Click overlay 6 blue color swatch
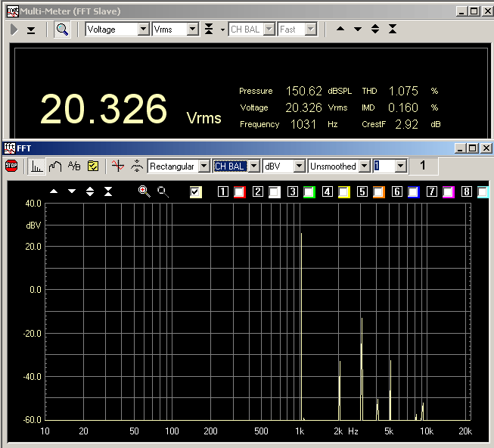This screenshot has height=448, width=494. click(x=413, y=192)
